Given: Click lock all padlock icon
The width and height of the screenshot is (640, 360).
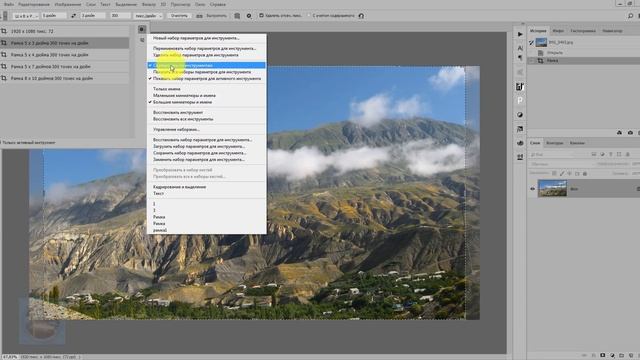Looking at the screenshot, I should (x=584, y=173).
